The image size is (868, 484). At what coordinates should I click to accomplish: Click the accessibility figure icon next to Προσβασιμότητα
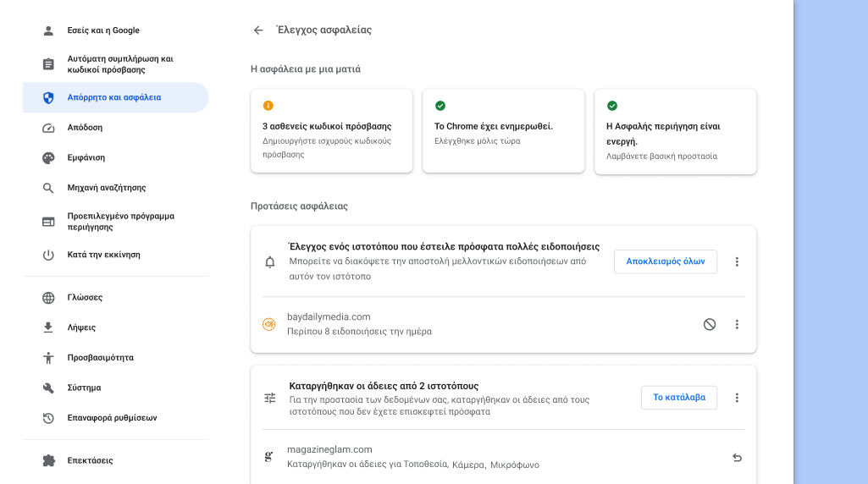pos(48,358)
